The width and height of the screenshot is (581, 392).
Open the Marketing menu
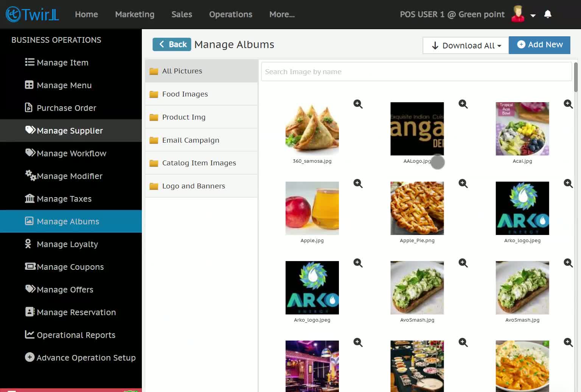pyautogui.click(x=135, y=14)
